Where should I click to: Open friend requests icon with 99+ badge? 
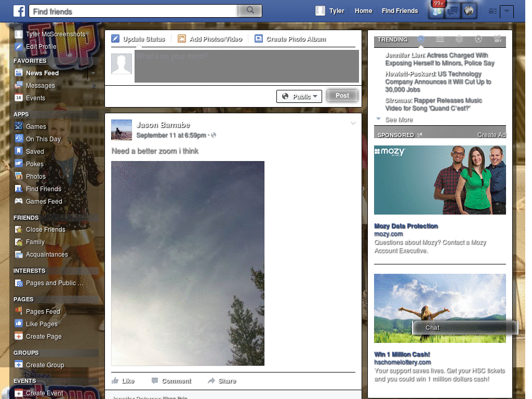tap(436, 11)
